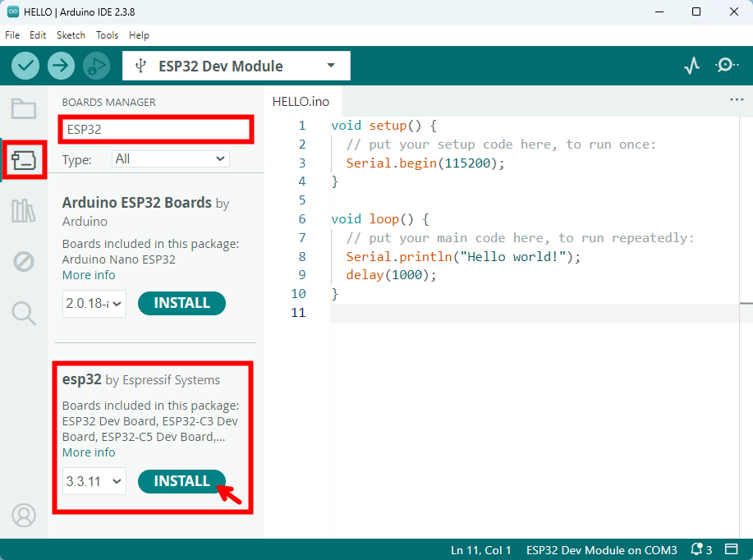Click the ESP32 Dev Module on COM3 status
Screen dimensions: 753x560
pyautogui.click(x=602, y=550)
